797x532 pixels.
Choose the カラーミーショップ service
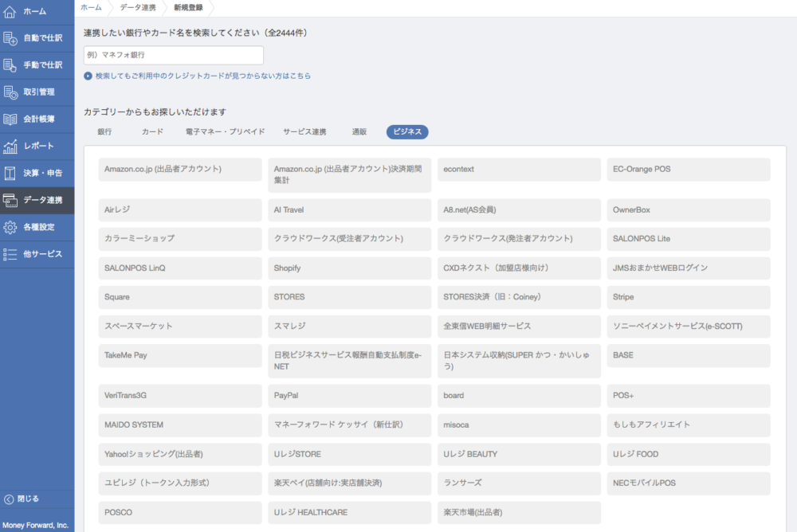click(x=180, y=239)
